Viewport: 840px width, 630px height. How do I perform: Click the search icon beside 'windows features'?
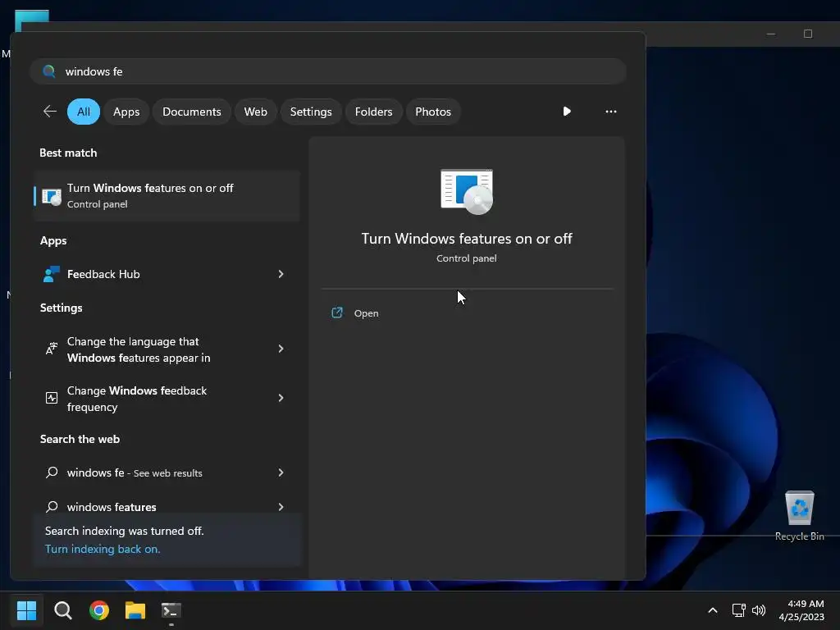(52, 507)
